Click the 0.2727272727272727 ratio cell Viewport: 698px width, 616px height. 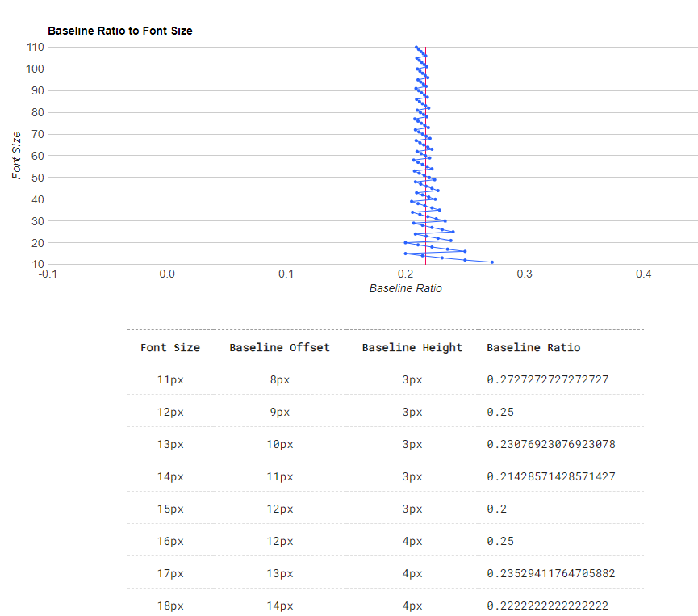[x=547, y=379]
